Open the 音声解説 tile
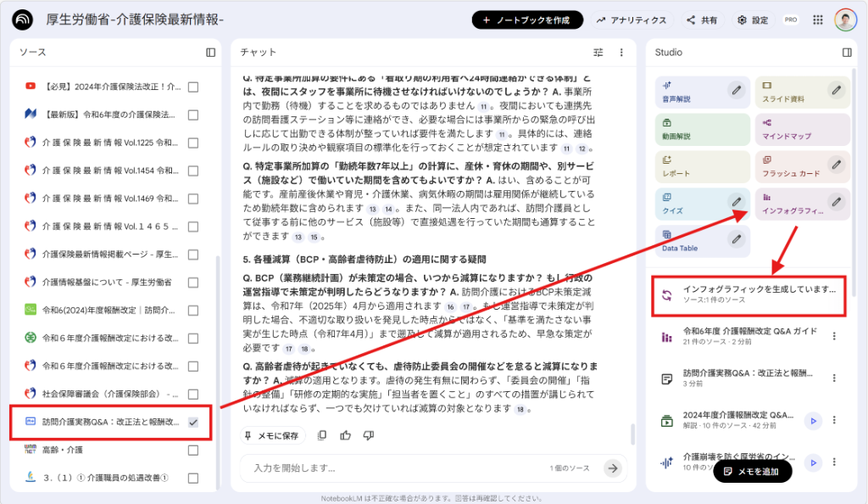 [702, 92]
